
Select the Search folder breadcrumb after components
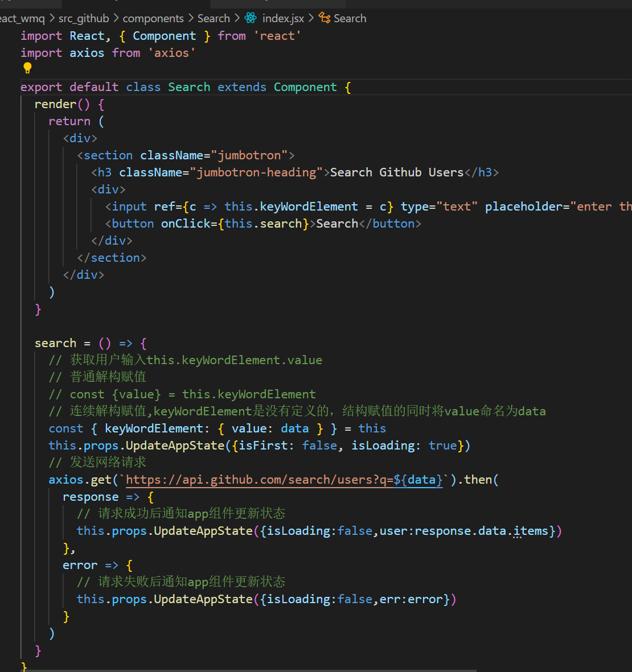coord(214,18)
